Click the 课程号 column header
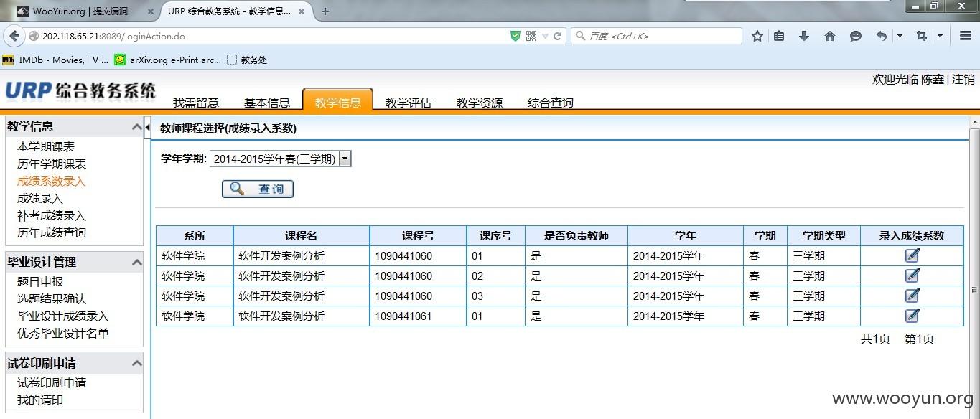Viewport: 980px width, 419px height. 418,236
